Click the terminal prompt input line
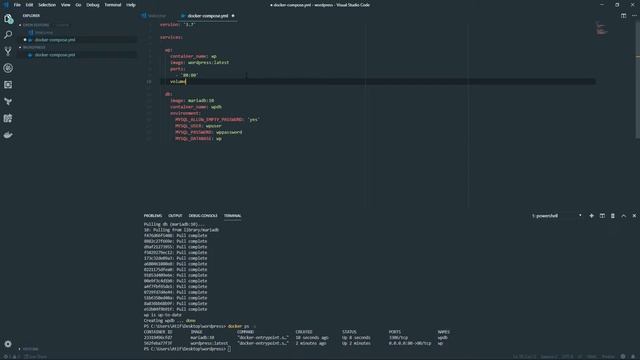 tap(187, 349)
